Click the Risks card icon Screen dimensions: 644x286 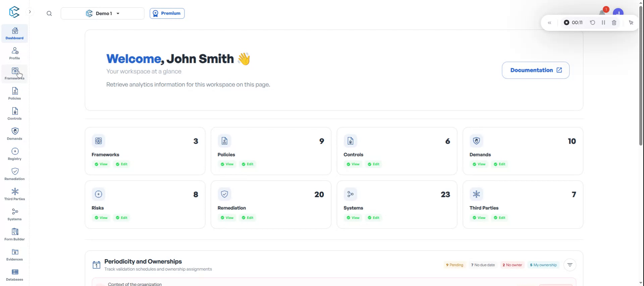point(98,194)
